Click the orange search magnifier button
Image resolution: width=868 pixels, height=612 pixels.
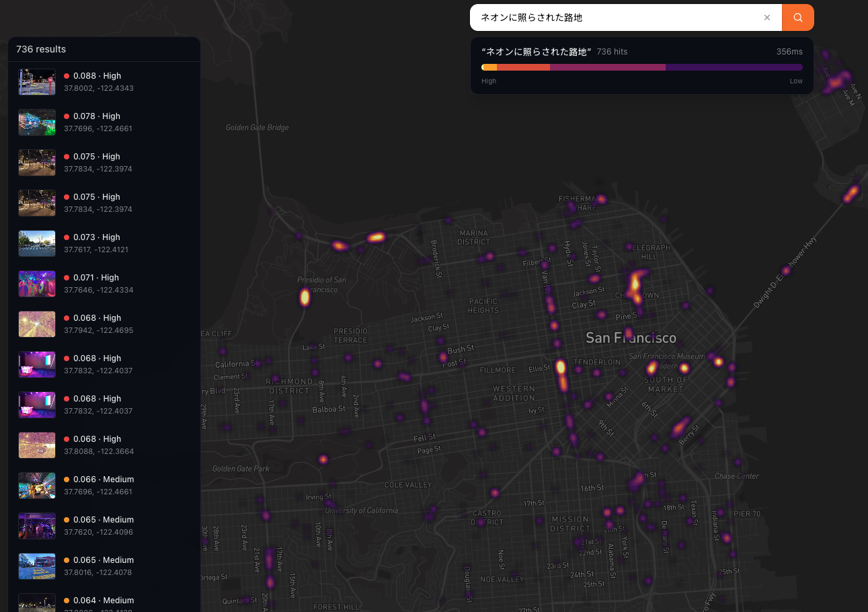(797, 17)
